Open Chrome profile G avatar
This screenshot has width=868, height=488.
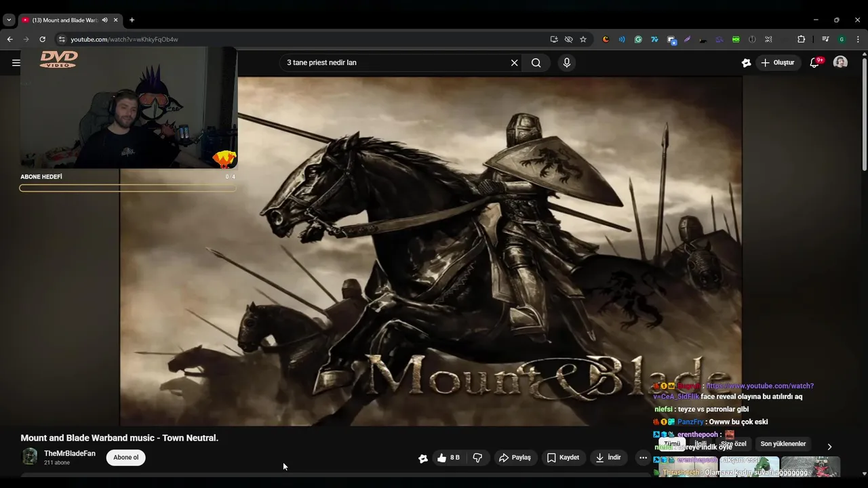click(842, 39)
